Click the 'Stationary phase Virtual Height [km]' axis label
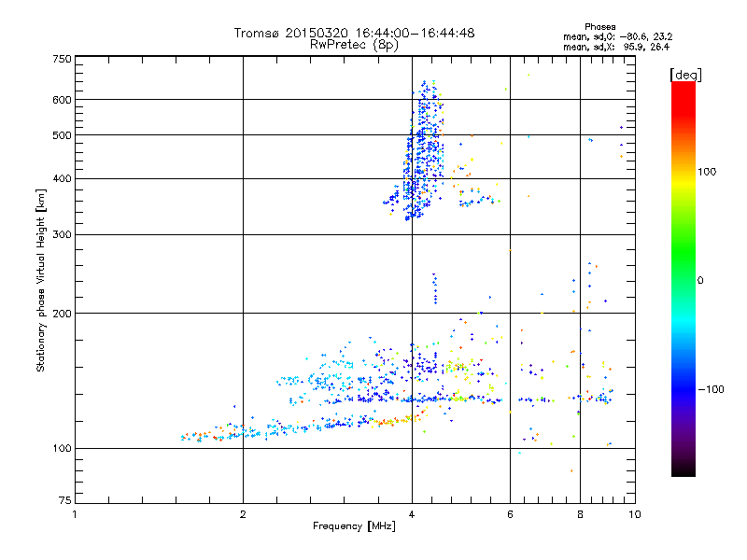Screen dimensions: 747x560 41,281
